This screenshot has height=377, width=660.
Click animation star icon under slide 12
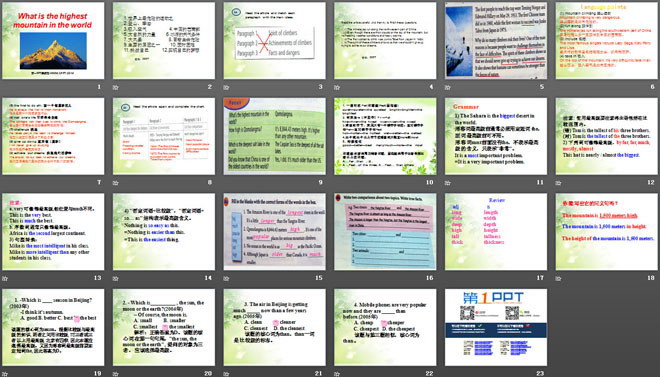point(558,183)
